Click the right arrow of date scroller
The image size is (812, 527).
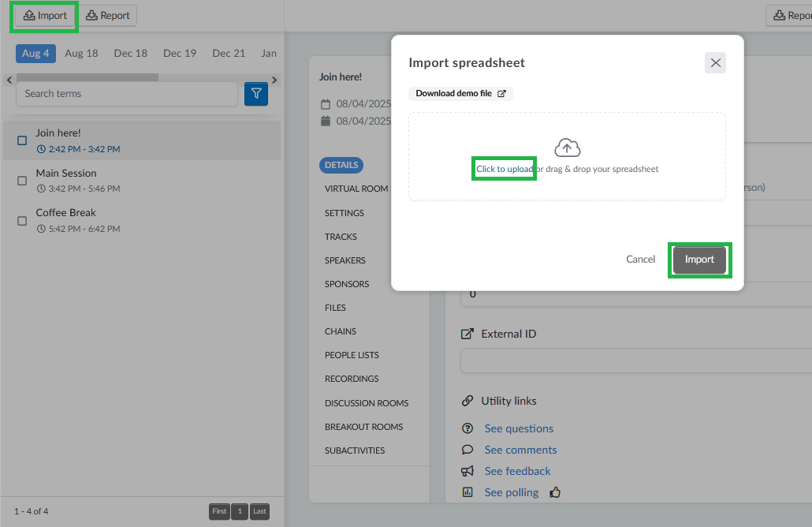point(274,80)
